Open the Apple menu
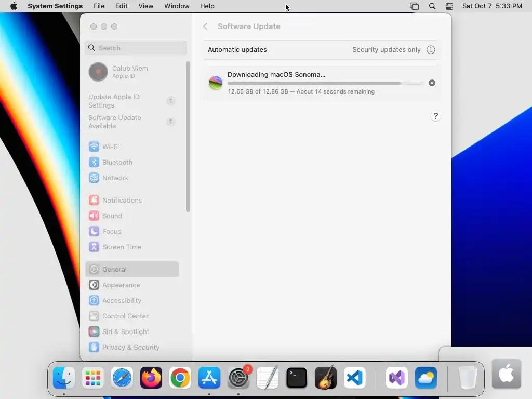Image resolution: width=532 pixels, height=399 pixels. 14,6
